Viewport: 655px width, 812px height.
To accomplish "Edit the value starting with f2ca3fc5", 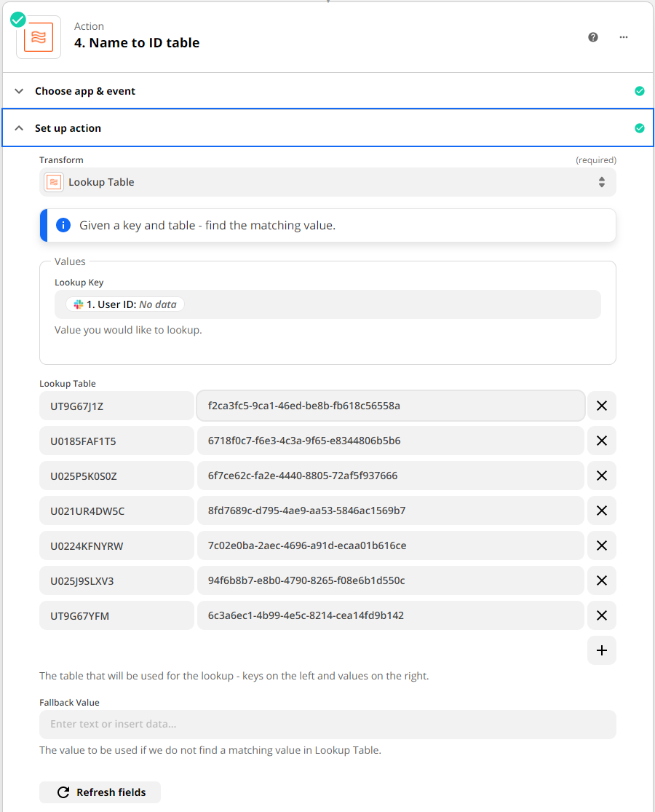I will [390, 406].
